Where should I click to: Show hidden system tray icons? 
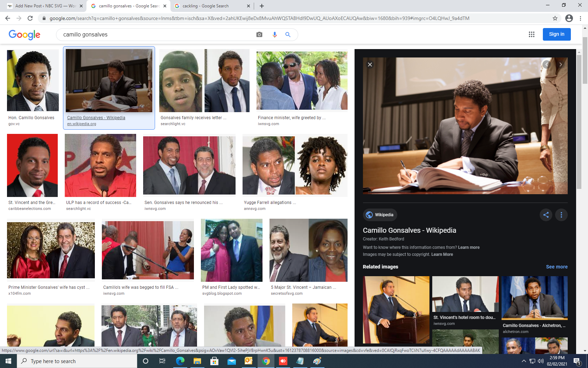(x=524, y=361)
